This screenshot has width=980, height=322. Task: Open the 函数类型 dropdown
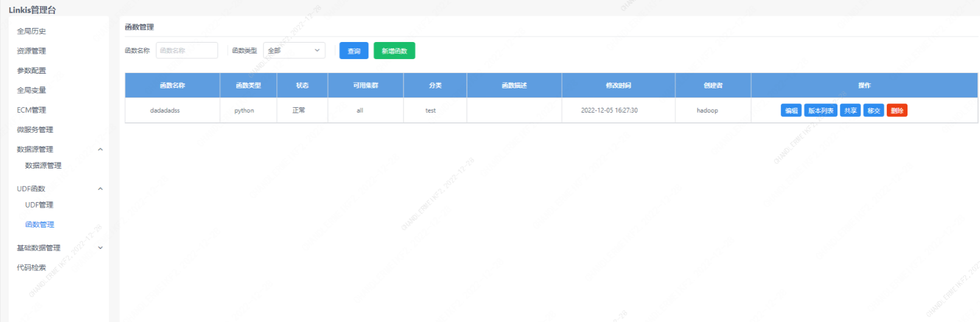tap(294, 51)
